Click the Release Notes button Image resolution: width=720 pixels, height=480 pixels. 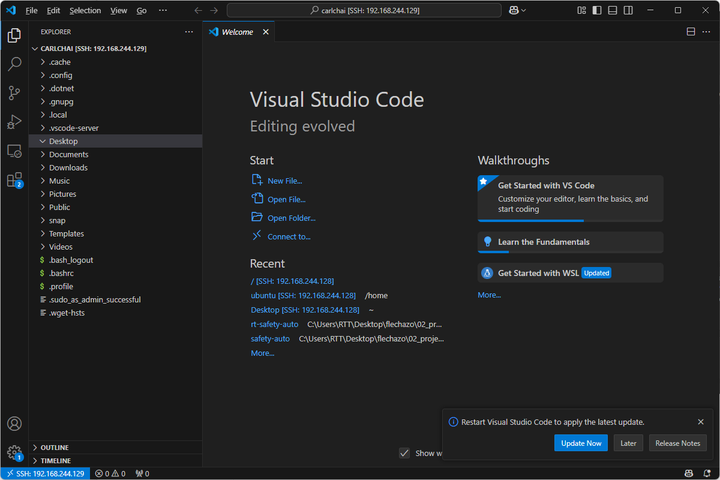pyautogui.click(x=678, y=443)
